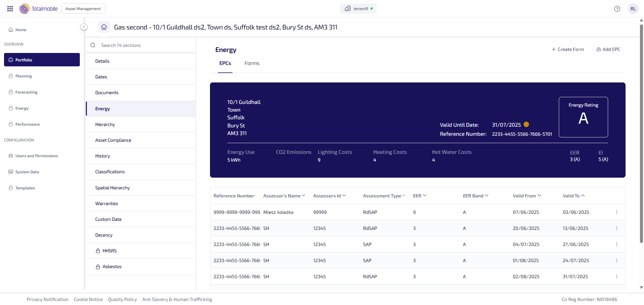Click the Add EPC button

point(608,49)
